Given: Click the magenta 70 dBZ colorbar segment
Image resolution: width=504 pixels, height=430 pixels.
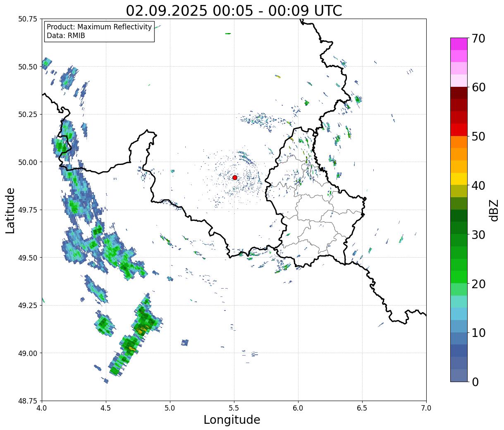Looking at the screenshot, I should [459, 44].
